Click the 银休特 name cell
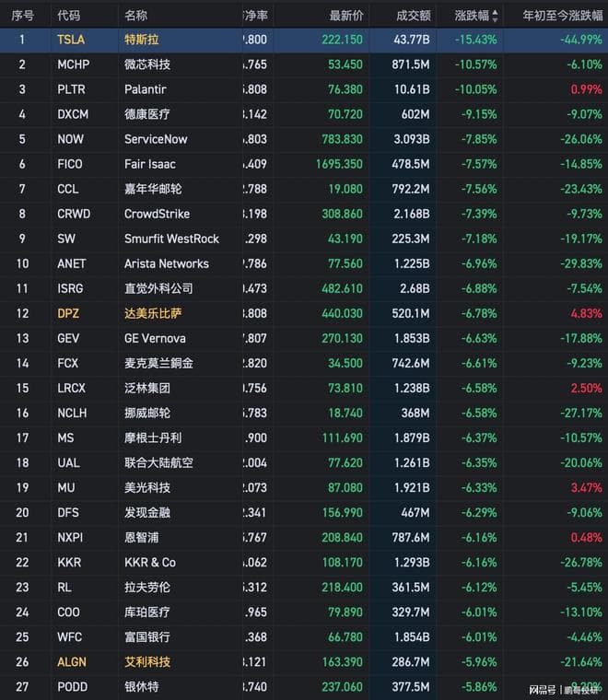This screenshot has height=700, width=608. (142, 687)
